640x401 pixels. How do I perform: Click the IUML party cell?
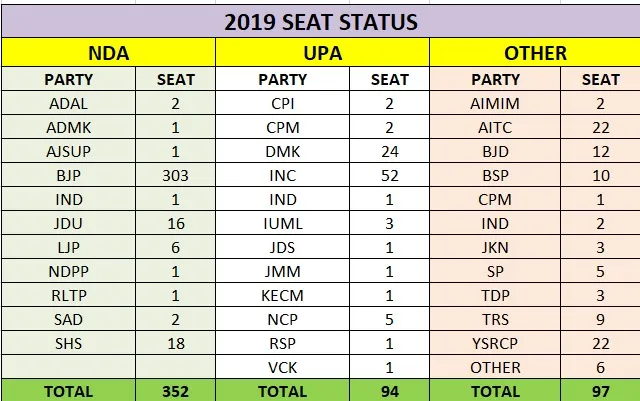tap(283, 223)
